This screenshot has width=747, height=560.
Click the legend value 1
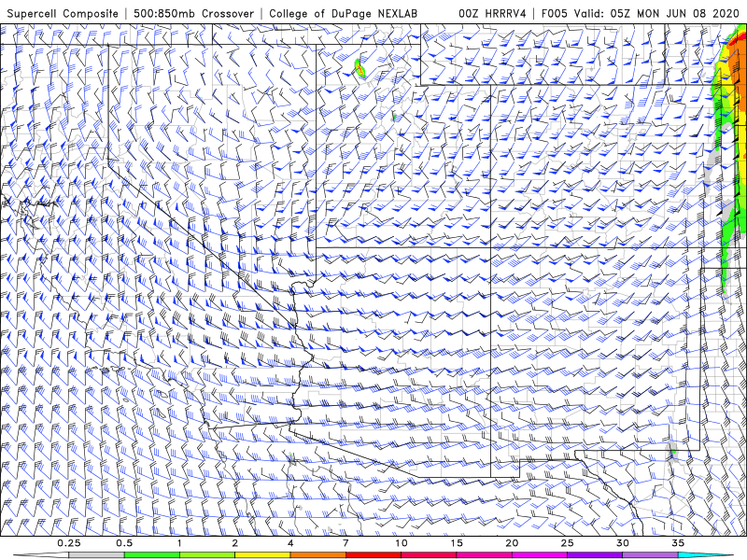(179, 543)
